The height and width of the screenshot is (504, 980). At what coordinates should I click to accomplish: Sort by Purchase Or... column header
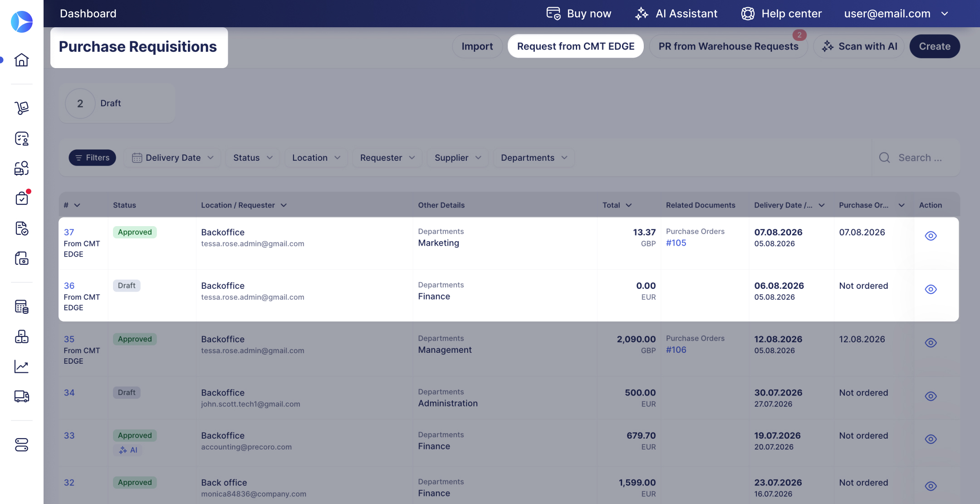[872, 205]
